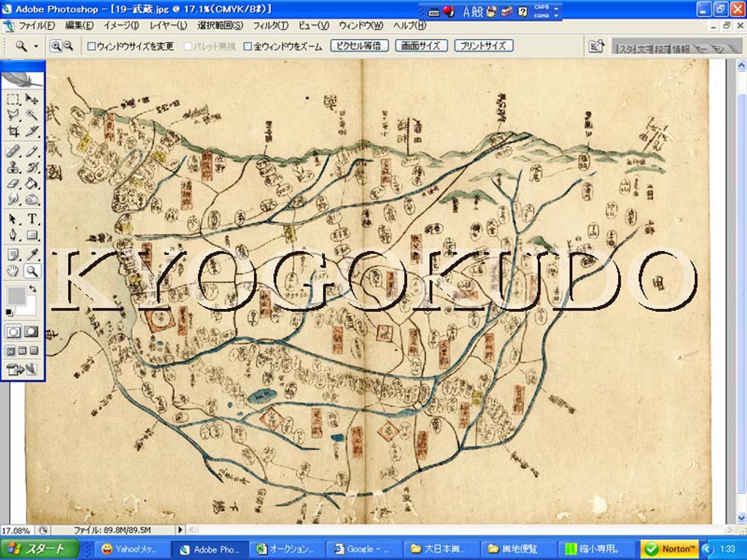Screen dimensions: 747x560
Task: Choose Full Screen with menu bar mode
Action: pyautogui.click(x=22, y=351)
